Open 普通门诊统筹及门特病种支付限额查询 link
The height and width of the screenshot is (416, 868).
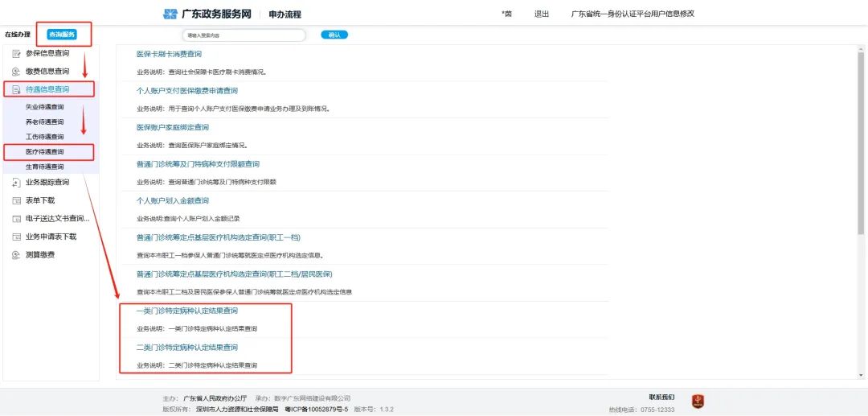click(x=199, y=164)
